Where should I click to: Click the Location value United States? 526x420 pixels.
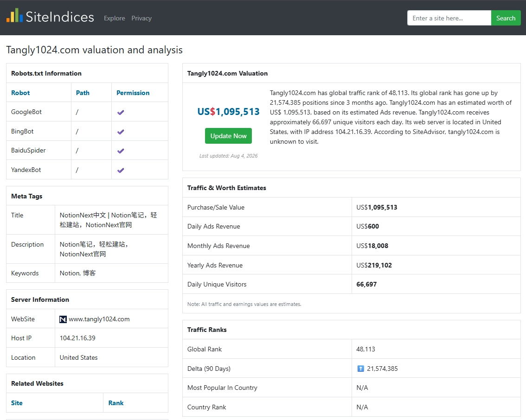[x=79, y=358]
